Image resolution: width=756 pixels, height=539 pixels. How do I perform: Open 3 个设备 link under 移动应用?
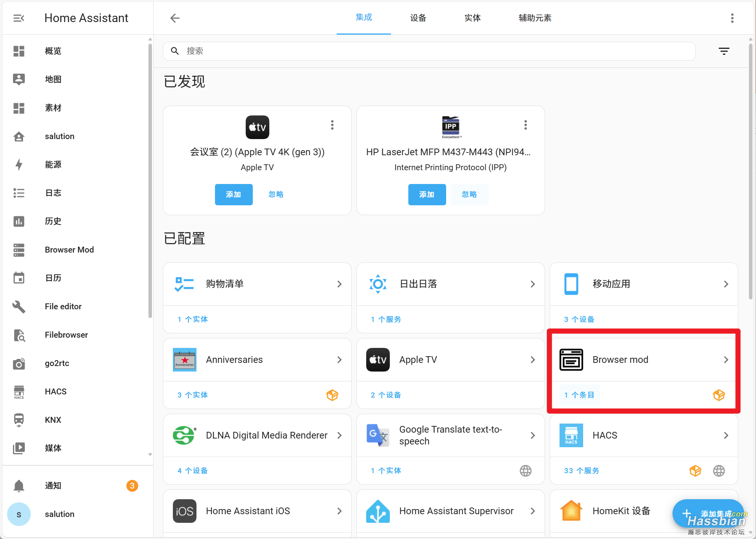pyautogui.click(x=579, y=320)
